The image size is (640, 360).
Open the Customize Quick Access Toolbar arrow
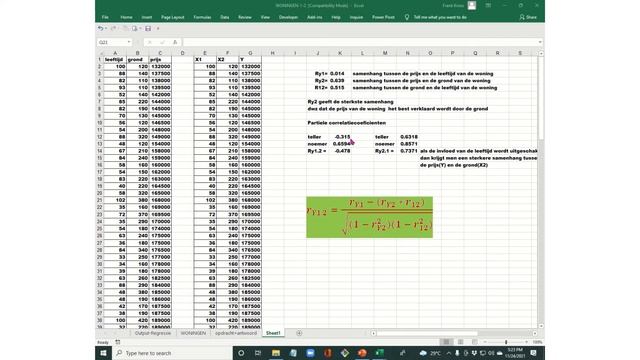158,29
